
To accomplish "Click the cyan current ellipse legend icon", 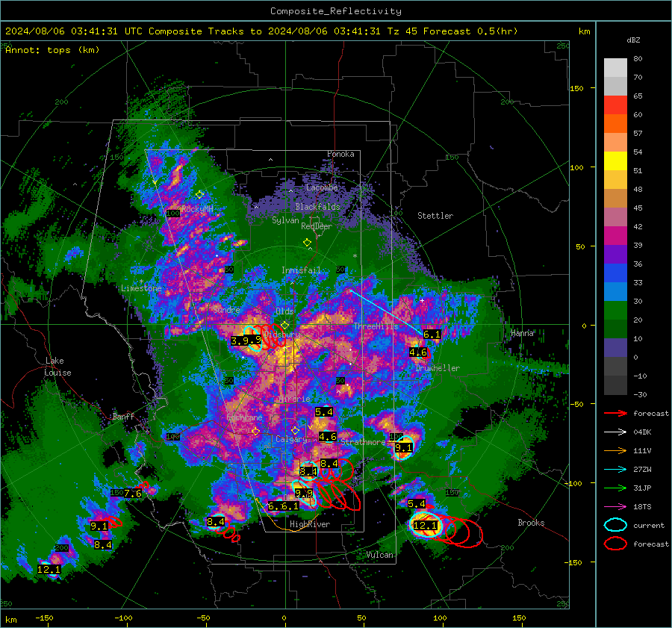I will pos(615,525).
